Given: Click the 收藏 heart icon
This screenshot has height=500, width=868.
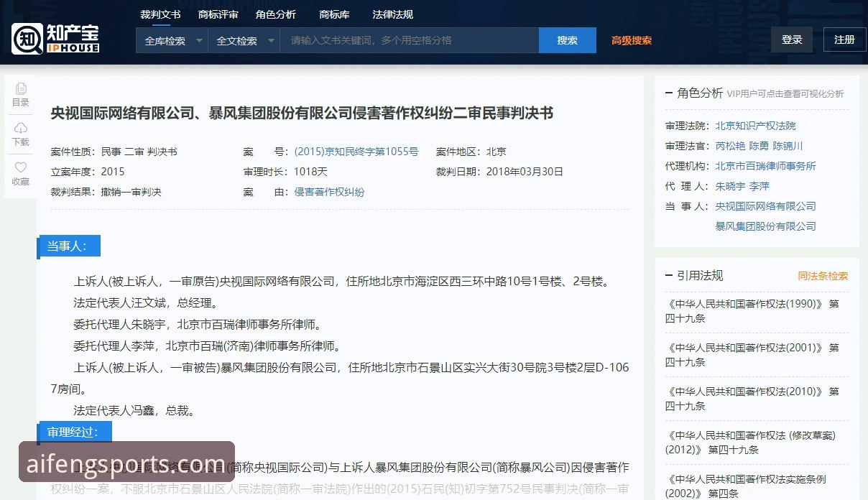Looking at the screenshot, I should click(x=21, y=173).
